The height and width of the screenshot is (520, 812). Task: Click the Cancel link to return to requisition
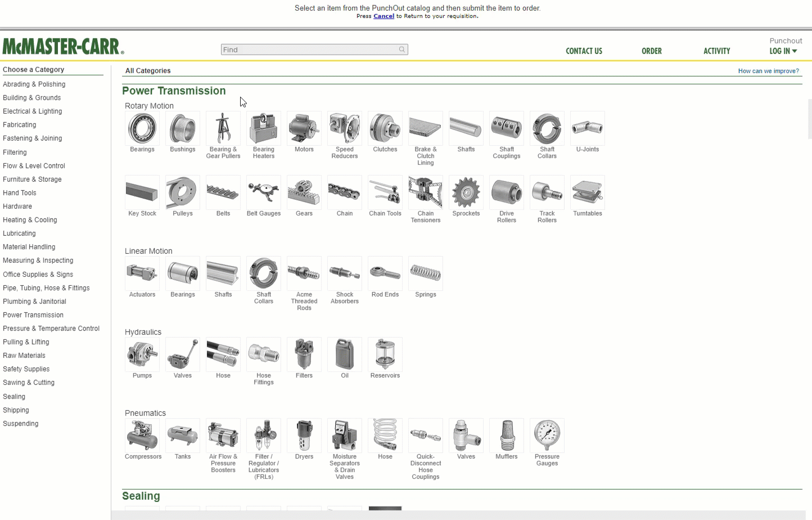pos(384,16)
